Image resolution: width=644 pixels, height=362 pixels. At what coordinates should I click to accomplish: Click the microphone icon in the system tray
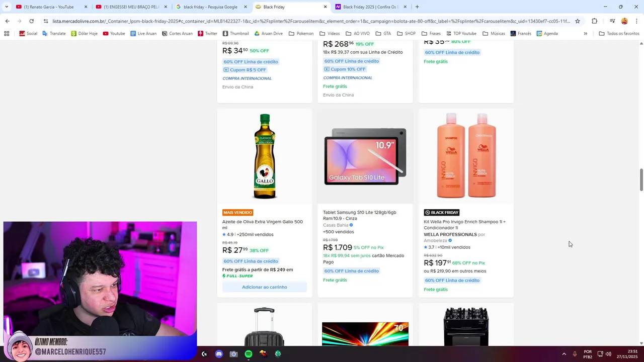575,354
